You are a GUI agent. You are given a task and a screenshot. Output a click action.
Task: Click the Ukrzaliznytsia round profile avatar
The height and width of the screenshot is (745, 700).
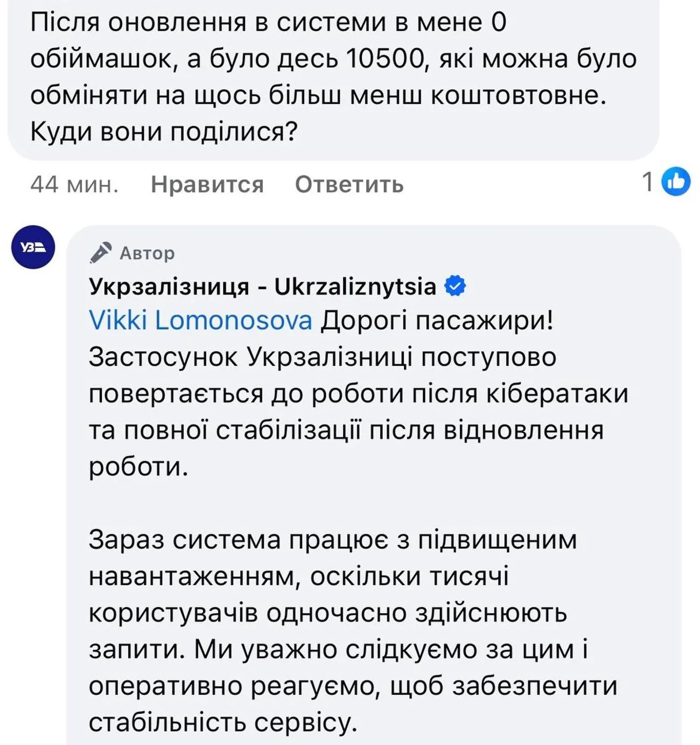click(33, 247)
